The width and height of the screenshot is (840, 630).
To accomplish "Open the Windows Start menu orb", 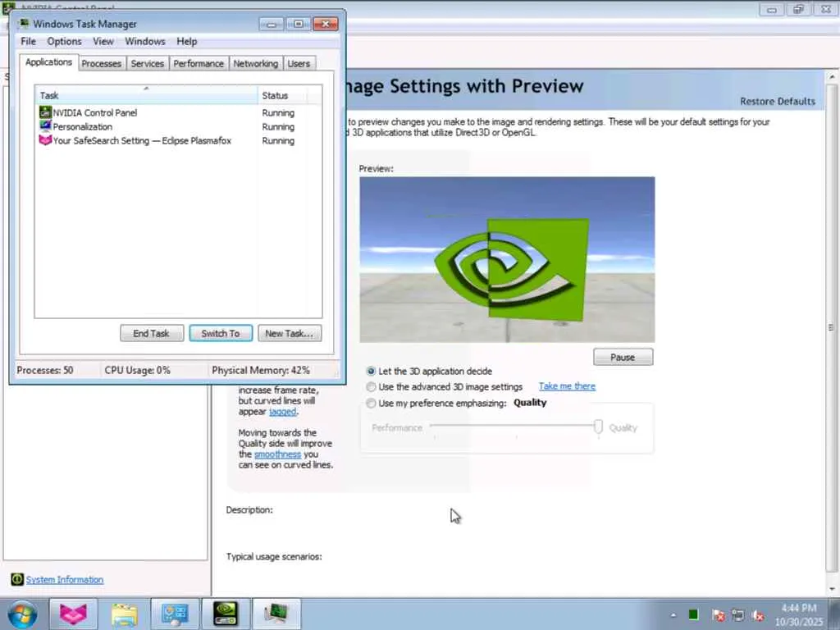I will (22, 614).
